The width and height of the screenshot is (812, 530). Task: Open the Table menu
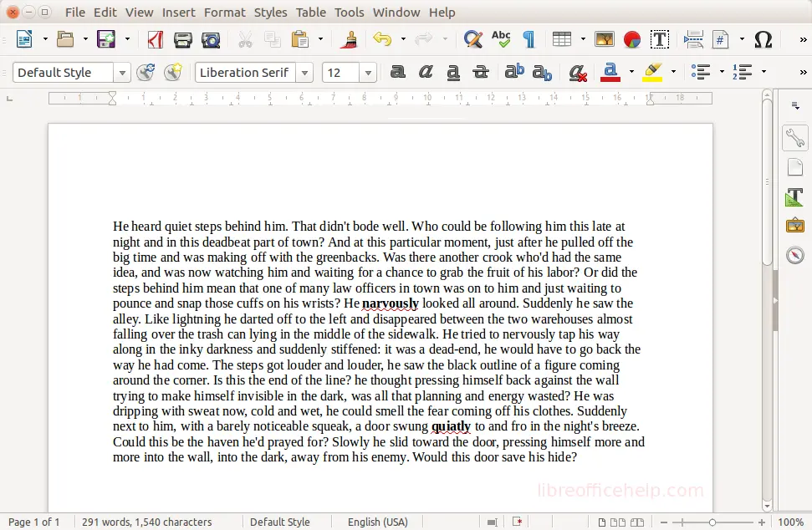click(x=311, y=12)
